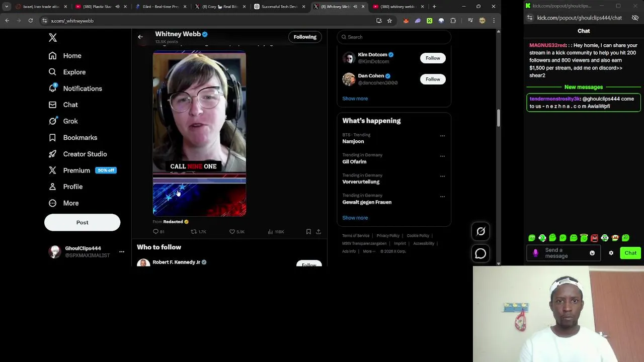Open More options for Gil Ofarim trend
The height and width of the screenshot is (362, 644).
tap(442, 156)
